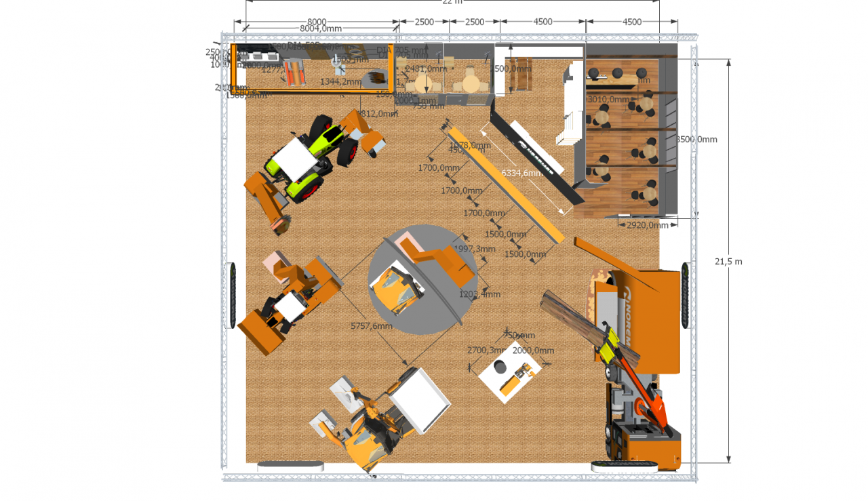868x501 pixels.
Task: Select the 2700,3mm dimension label
Action: click(488, 350)
